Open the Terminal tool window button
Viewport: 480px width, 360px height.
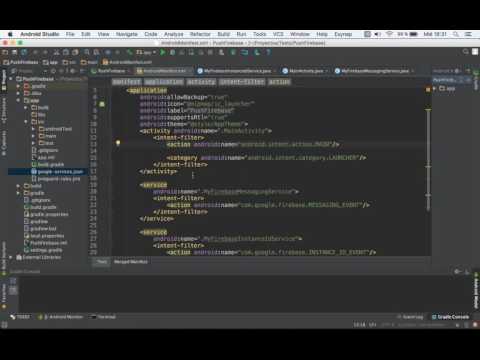pos(103,317)
